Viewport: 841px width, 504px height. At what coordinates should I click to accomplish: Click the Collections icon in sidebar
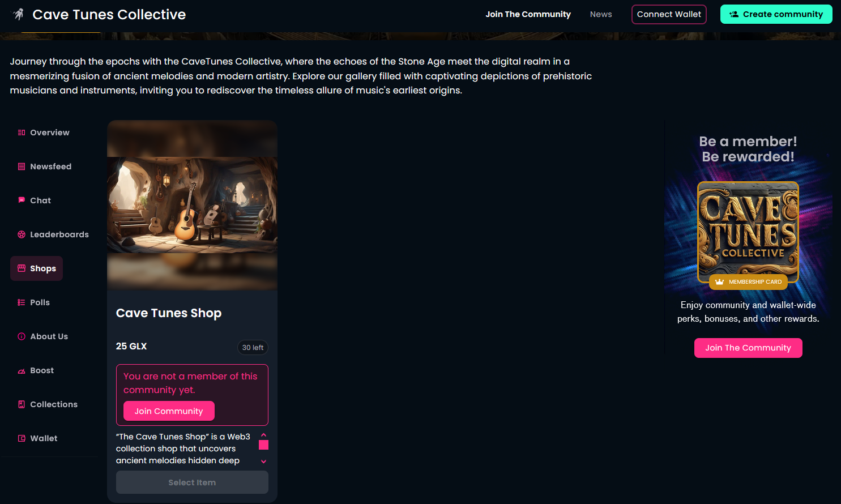(22, 404)
